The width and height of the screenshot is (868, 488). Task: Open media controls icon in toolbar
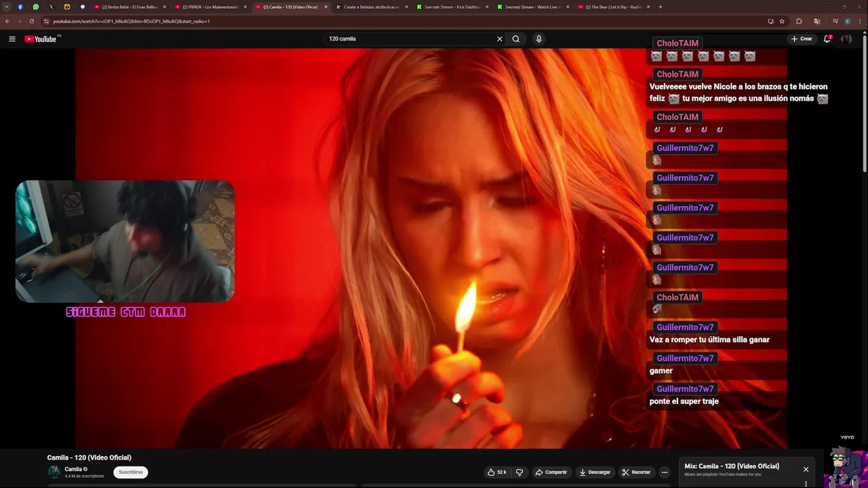(x=835, y=21)
